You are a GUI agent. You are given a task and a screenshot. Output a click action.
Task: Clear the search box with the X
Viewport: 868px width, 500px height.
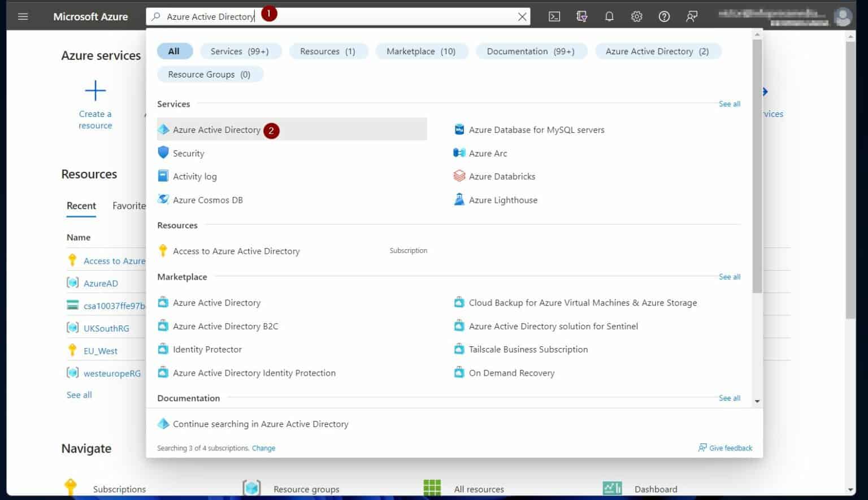tap(522, 16)
